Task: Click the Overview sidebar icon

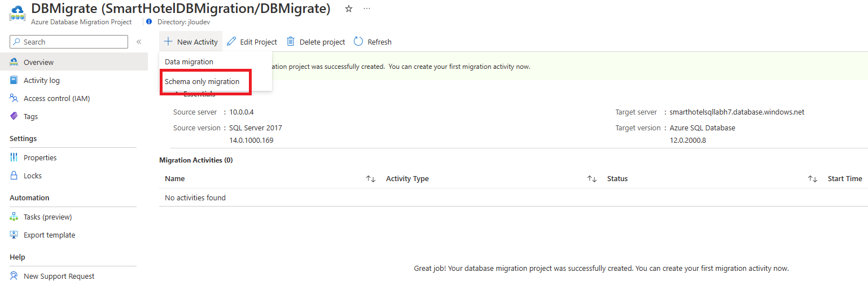Action: (x=14, y=62)
